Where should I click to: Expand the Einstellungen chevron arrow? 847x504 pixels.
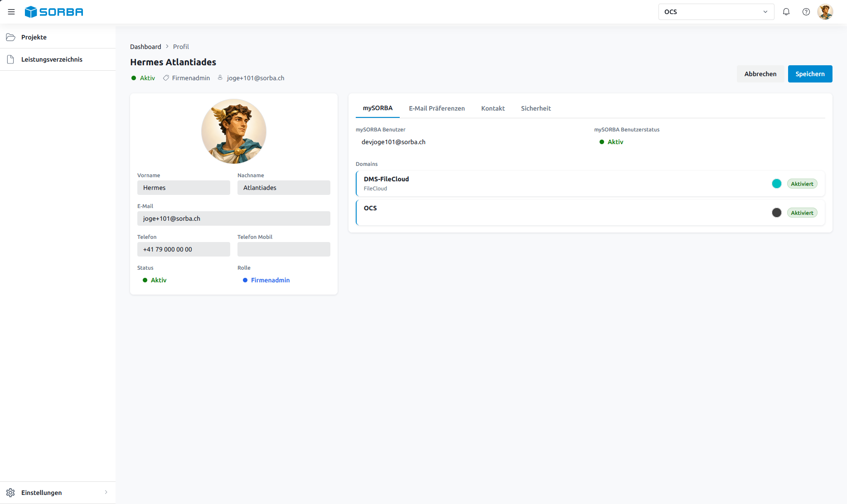(106, 492)
